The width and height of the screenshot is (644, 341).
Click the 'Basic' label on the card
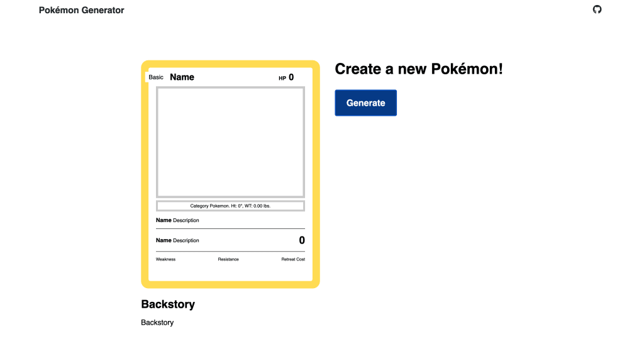[x=156, y=77]
